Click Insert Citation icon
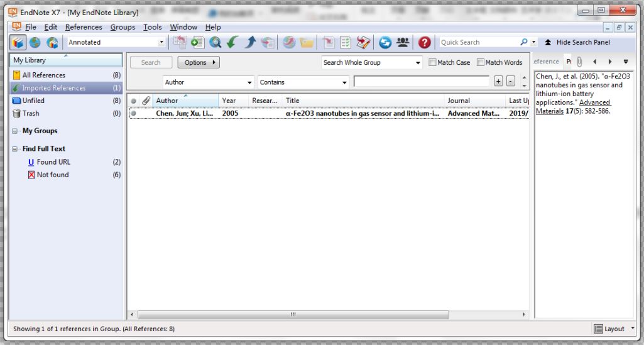644x345 pixels. tap(329, 42)
